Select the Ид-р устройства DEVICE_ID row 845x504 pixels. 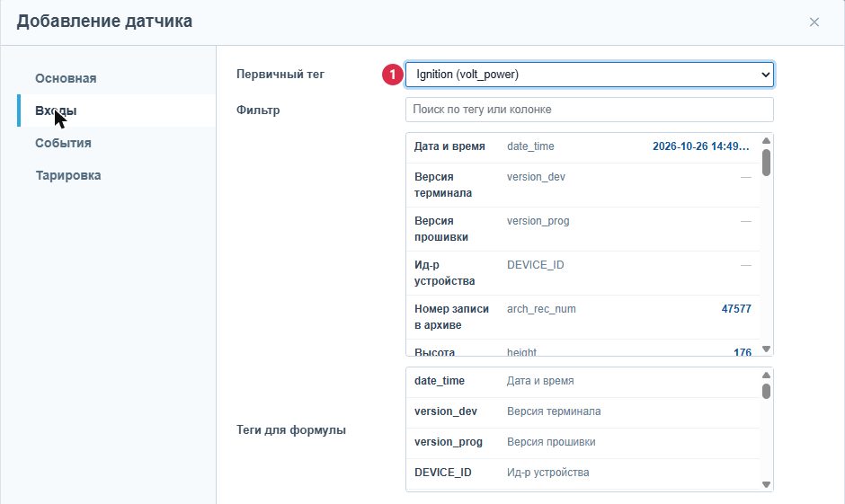pos(583,273)
